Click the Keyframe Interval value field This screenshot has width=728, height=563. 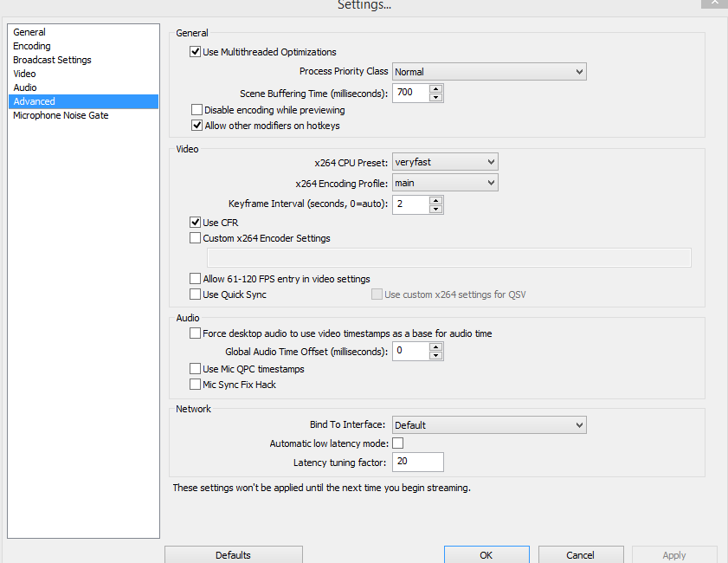coord(411,204)
